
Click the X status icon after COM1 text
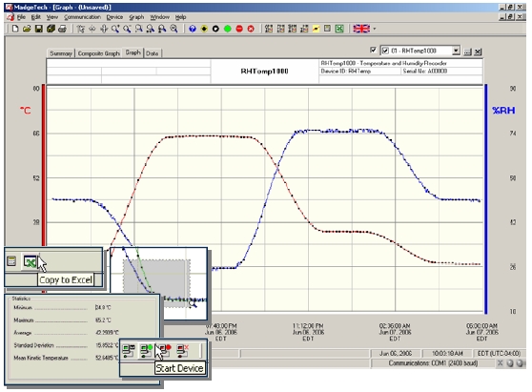coord(501,363)
